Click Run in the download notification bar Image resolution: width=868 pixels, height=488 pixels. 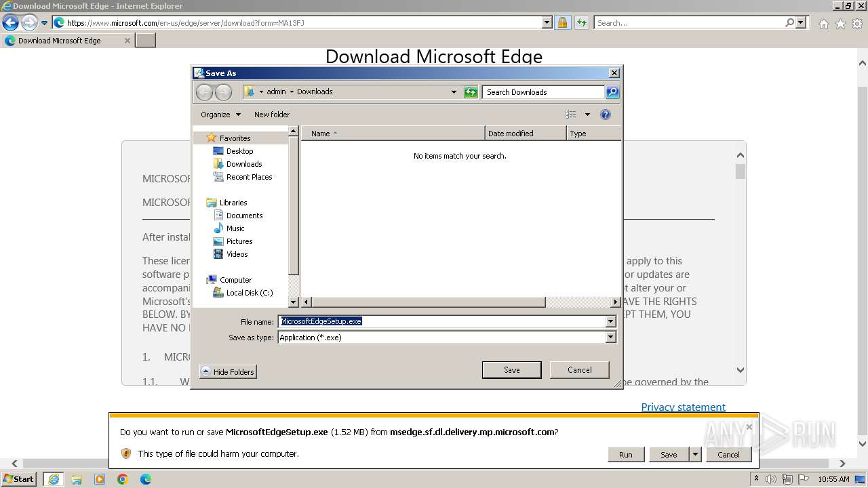pyautogui.click(x=625, y=455)
